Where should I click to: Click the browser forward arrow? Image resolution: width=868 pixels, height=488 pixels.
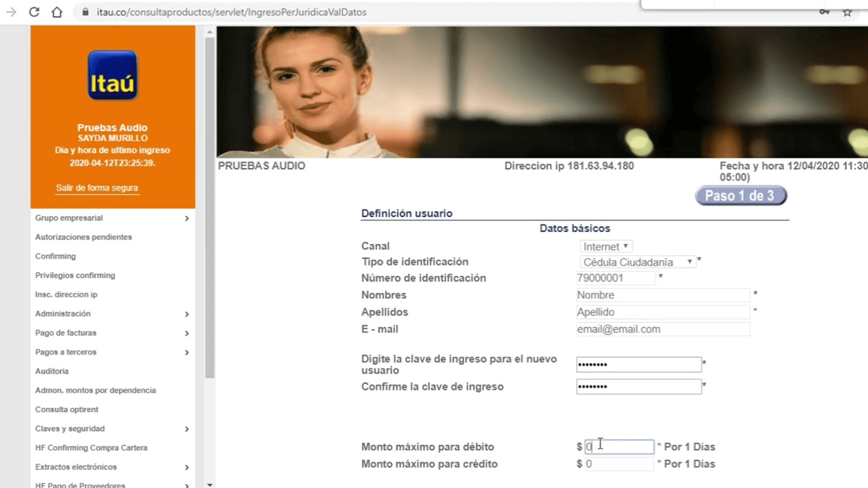click(x=11, y=12)
